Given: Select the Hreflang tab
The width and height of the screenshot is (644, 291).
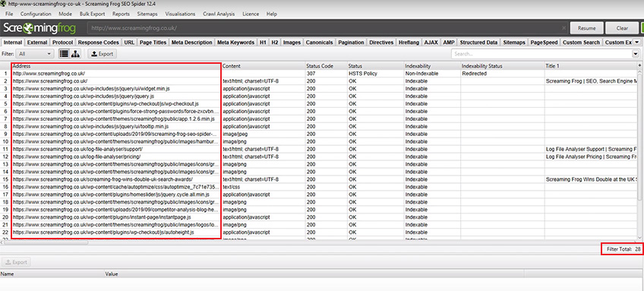Looking at the screenshot, I should pos(409,43).
